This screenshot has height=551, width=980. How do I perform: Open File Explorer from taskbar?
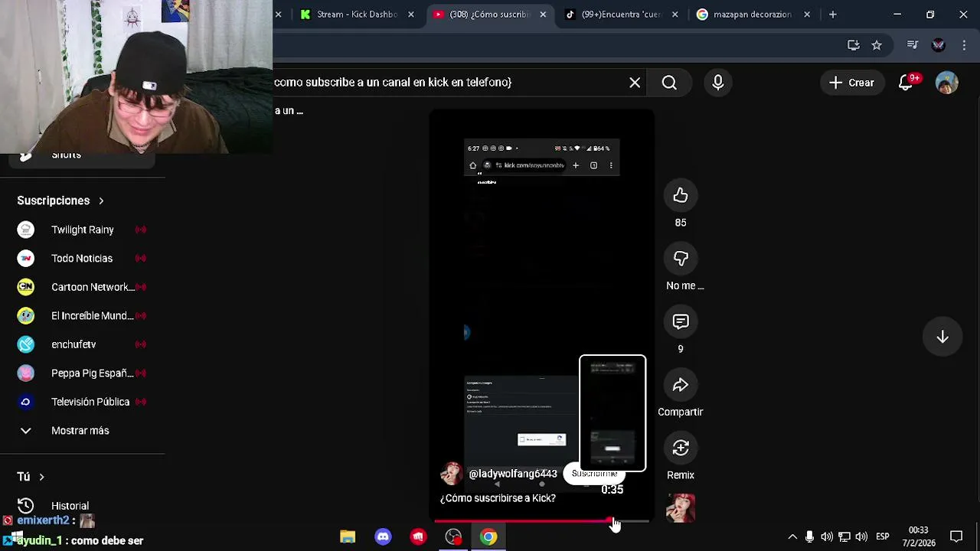[x=348, y=537]
